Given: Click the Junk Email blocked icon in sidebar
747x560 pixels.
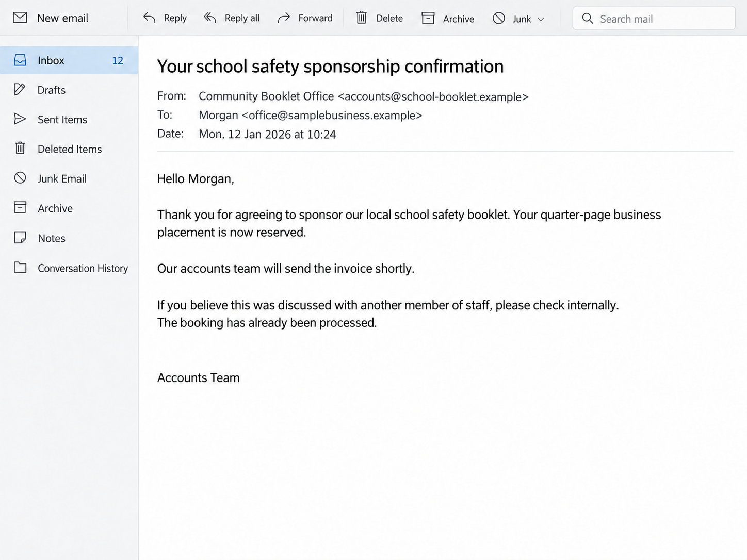Looking at the screenshot, I should [x=20, y=178].
